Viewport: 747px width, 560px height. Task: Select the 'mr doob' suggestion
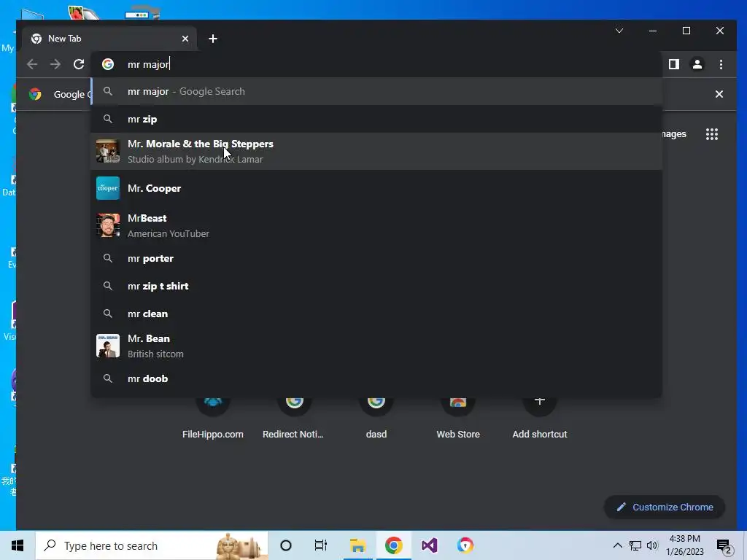[x=376, y=379]
